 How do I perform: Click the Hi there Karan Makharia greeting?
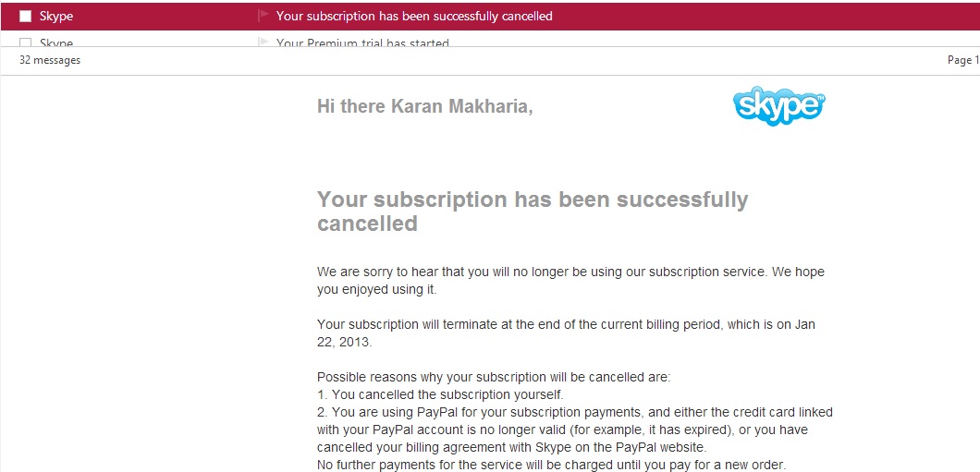point(425,106)
